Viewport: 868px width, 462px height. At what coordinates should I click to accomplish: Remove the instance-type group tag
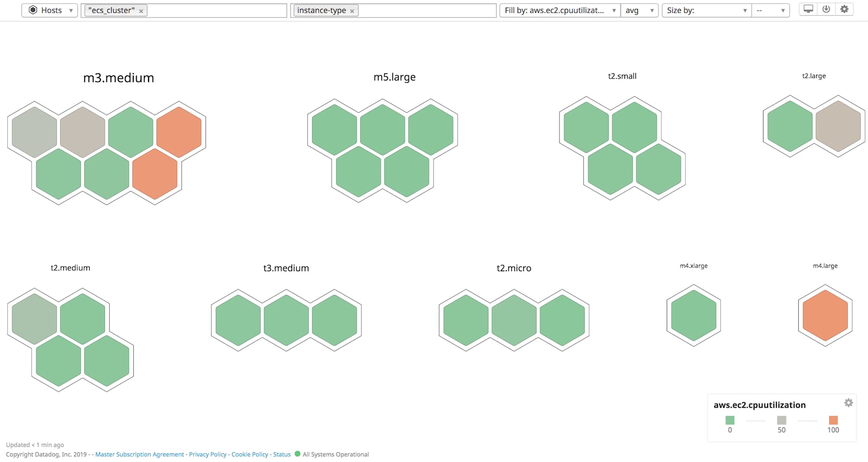click(352, 11)
